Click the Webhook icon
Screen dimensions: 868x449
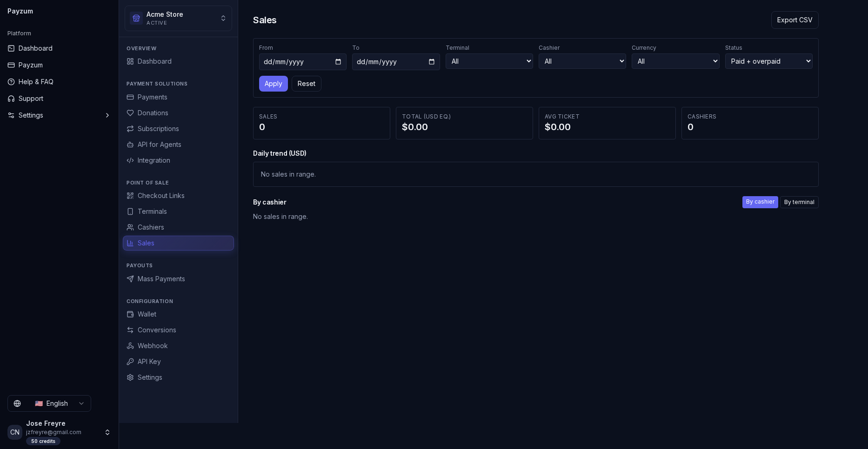(130, 346)
